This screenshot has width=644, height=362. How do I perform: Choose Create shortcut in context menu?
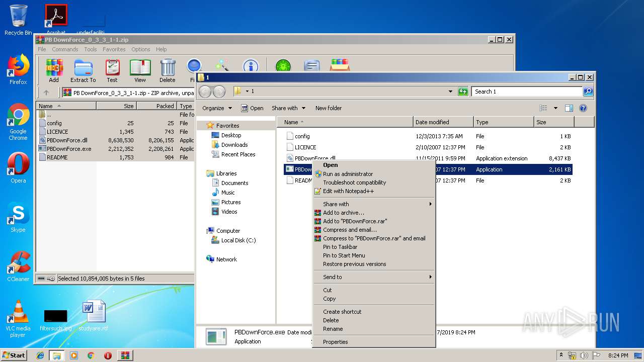click(x=373, y=312)
